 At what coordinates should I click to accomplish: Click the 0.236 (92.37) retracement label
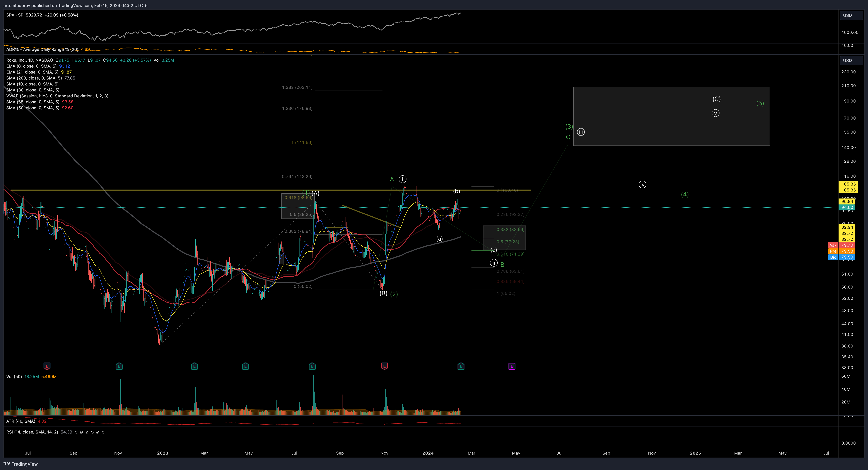tap(510, 214)
